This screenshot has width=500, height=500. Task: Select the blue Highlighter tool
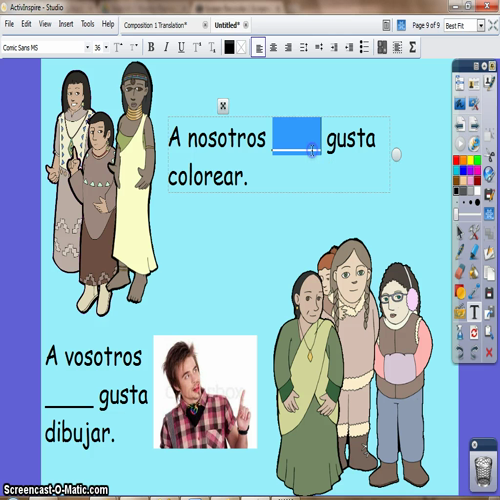click(x=474, y=252)
